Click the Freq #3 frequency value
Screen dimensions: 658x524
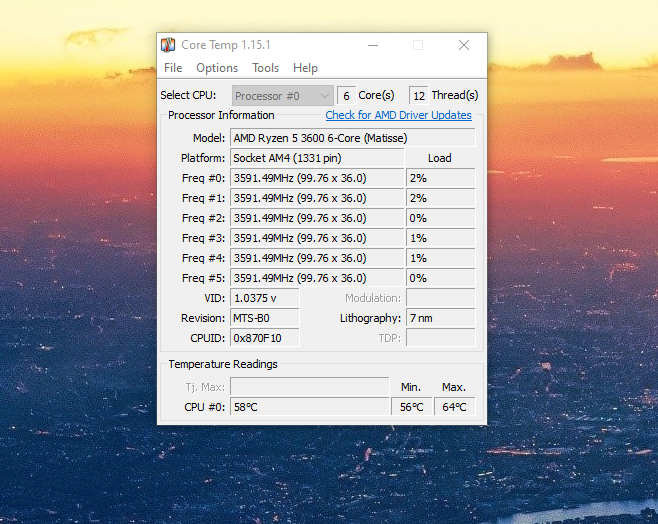click(x=317, y=238)
